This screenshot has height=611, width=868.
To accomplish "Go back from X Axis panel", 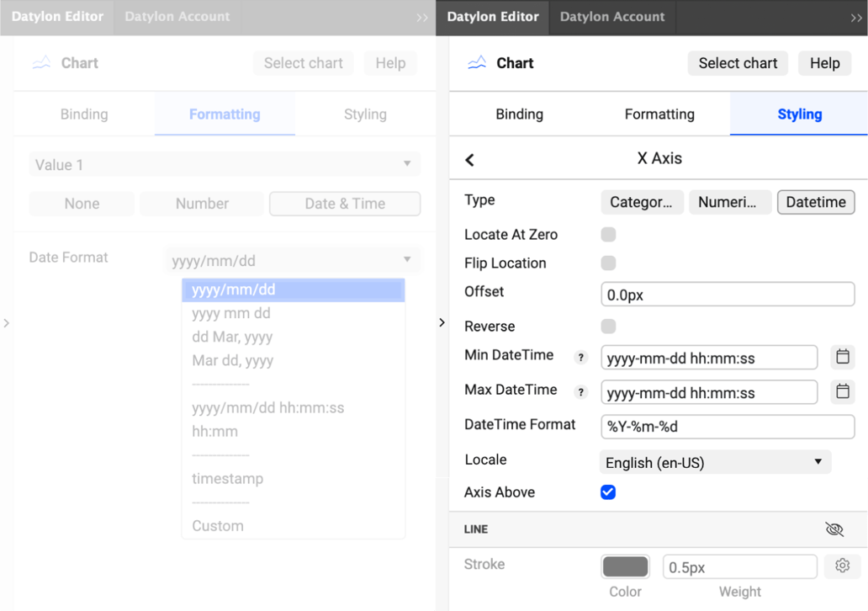I will point(470,160).
